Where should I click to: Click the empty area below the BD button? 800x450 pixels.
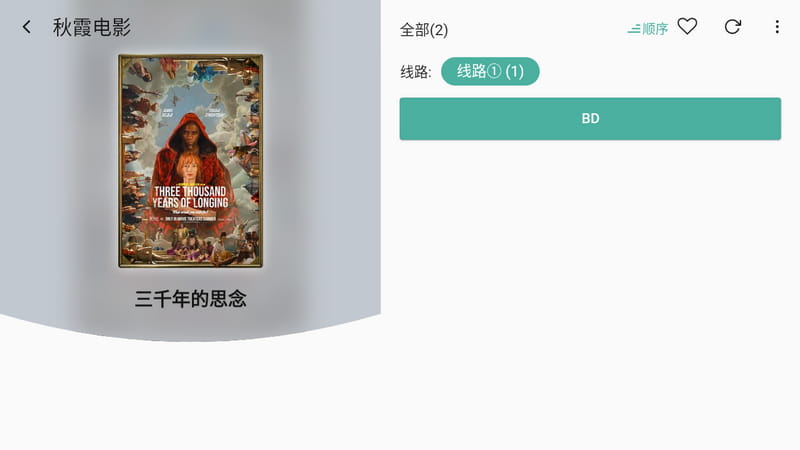pyautogui.click(x=590, y=291)
